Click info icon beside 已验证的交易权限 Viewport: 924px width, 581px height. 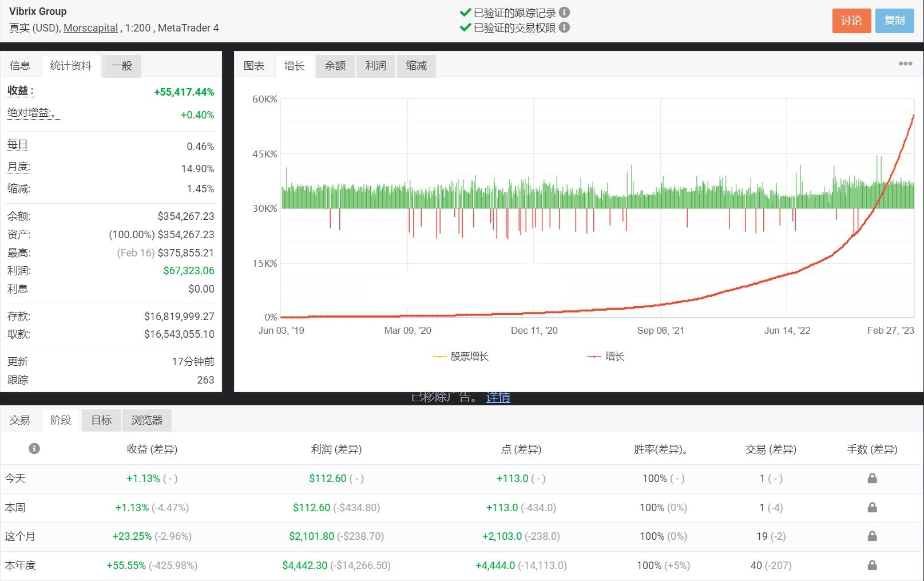click(x=564, y=27)
